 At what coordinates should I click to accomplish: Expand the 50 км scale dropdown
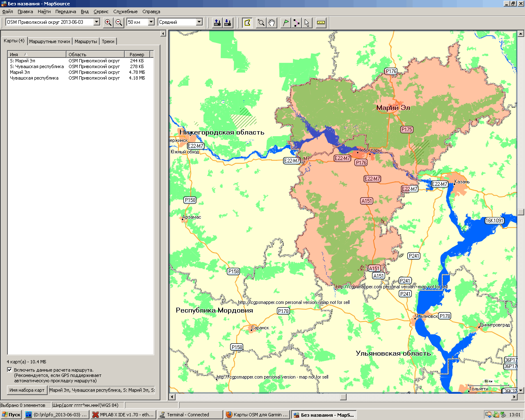tap(151, 22)
